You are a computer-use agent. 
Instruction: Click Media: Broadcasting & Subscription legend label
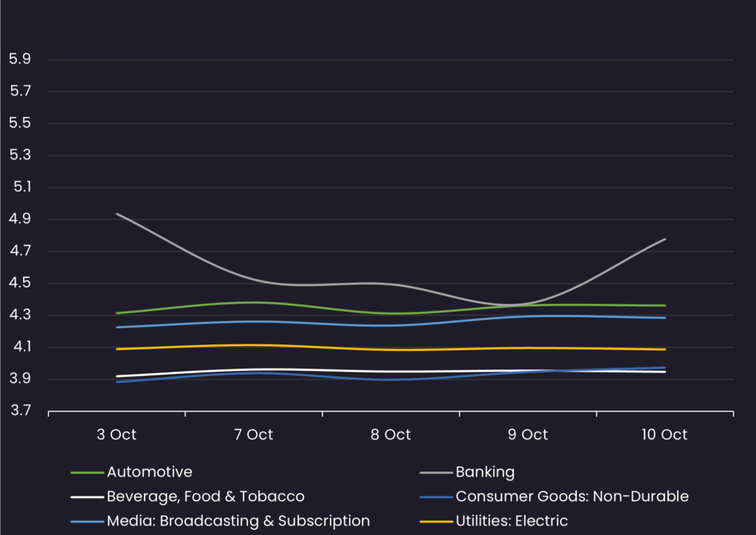coord(238,521)
